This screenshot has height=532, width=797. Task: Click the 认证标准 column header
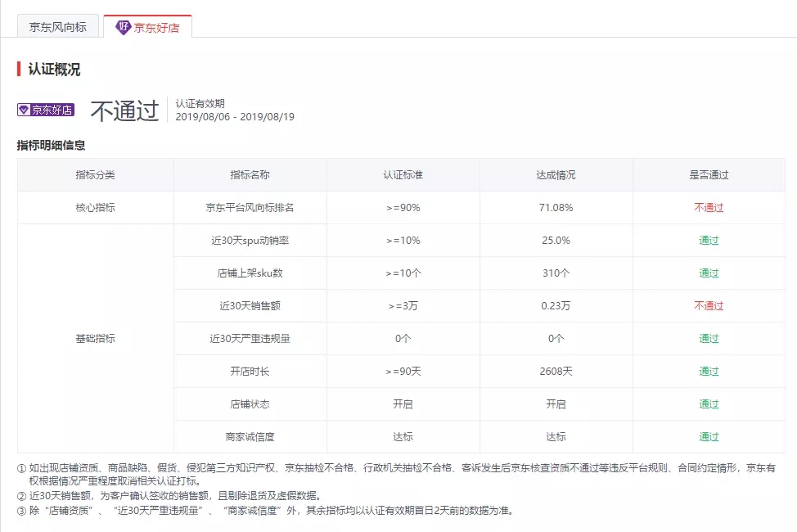[403, 175]
